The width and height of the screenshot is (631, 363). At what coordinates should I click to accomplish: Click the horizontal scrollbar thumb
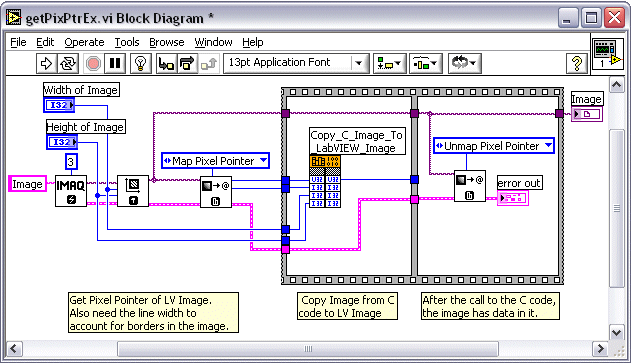coord(308,349)
